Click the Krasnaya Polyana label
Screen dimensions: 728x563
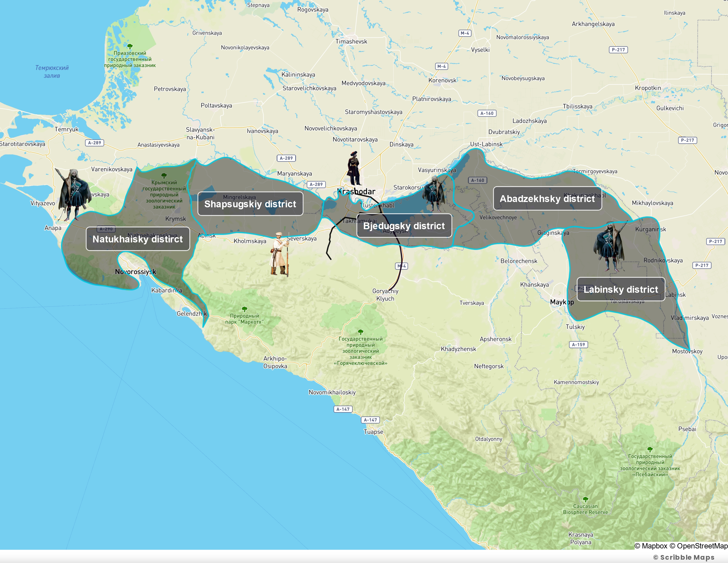point(581,538)
